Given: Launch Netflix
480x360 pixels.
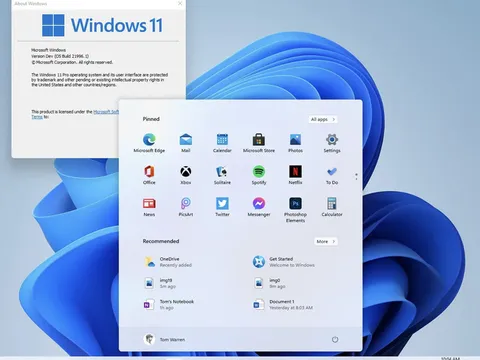Looking at the screenshot, I should (295, 175).
